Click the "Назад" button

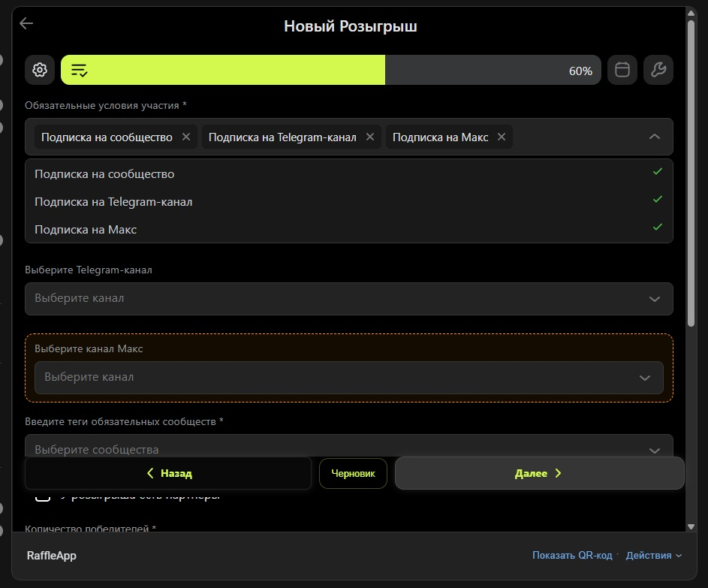pos(168,473)
